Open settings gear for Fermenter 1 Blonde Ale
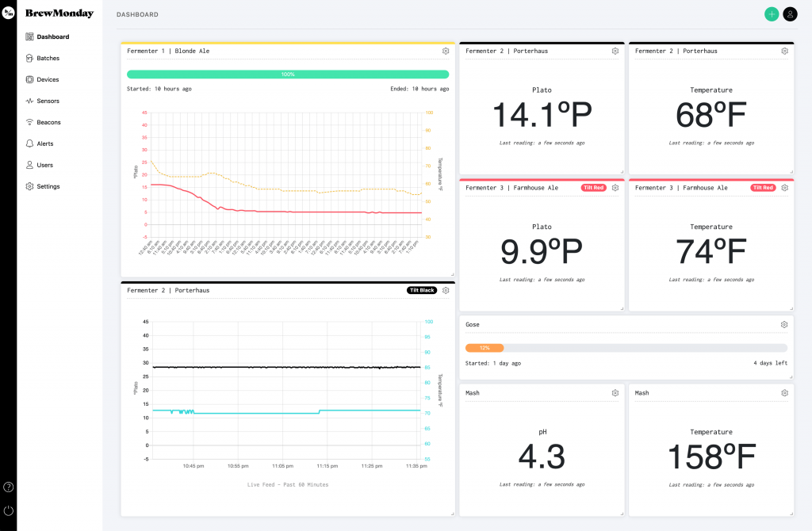 point(446,51)
